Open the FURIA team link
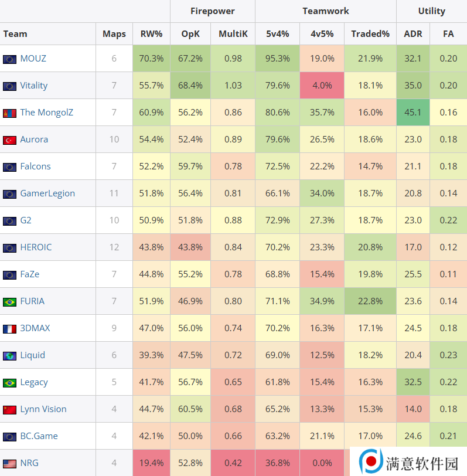Viewport: 467px width, 476px height. tap(32, 301)
